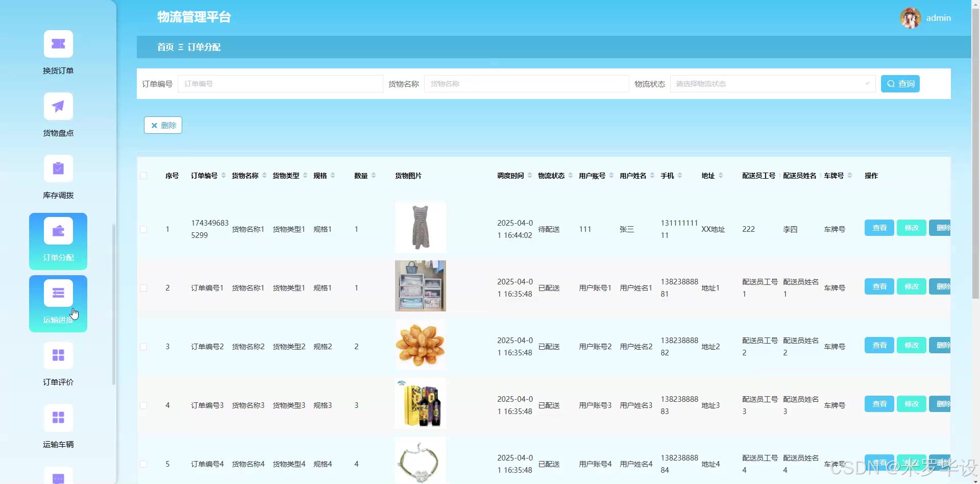Screen dimensions: 980x484
Task: Open the 物流状态 filter dropdown
Action: click(x=773, y=84)
